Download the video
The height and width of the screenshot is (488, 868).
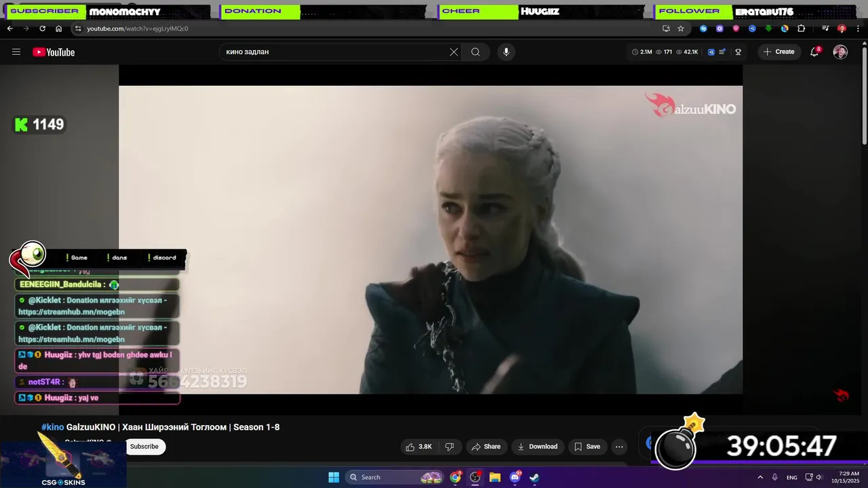pos(537,447)
